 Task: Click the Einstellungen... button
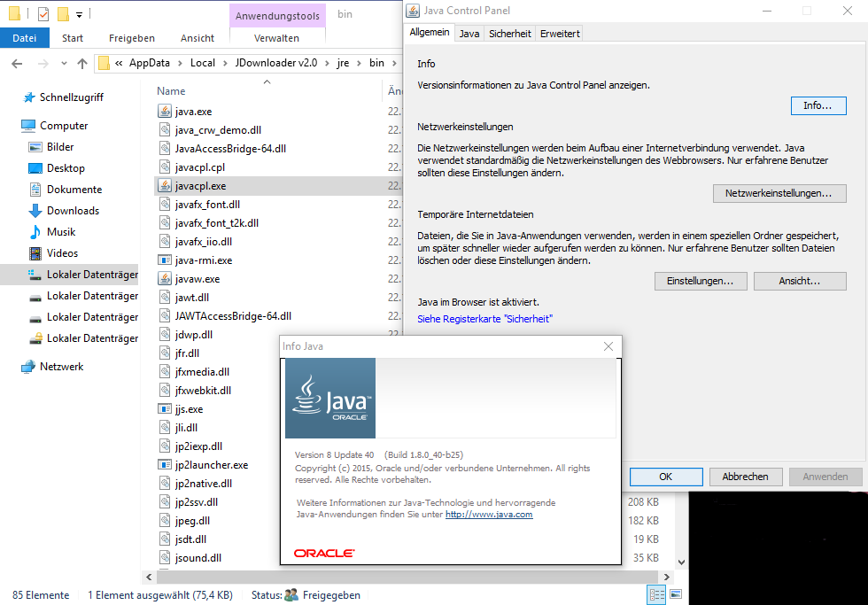(x=701, y=281)
